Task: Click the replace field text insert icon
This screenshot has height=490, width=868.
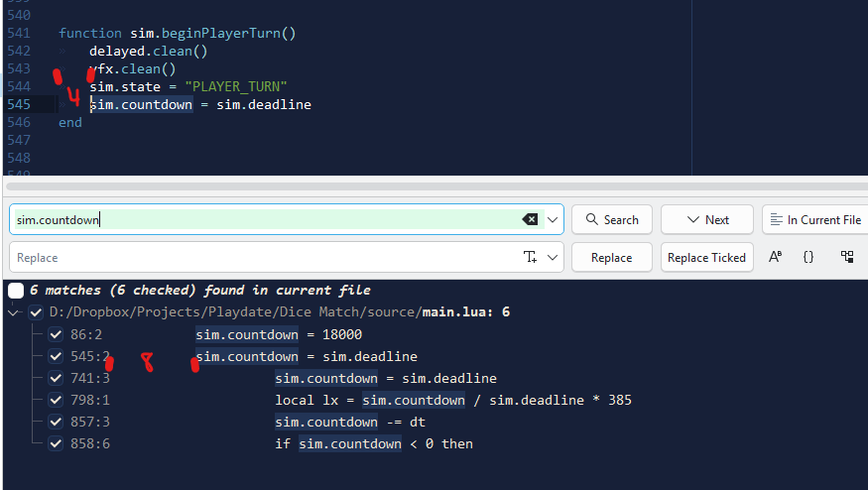Action: point(531,257)
